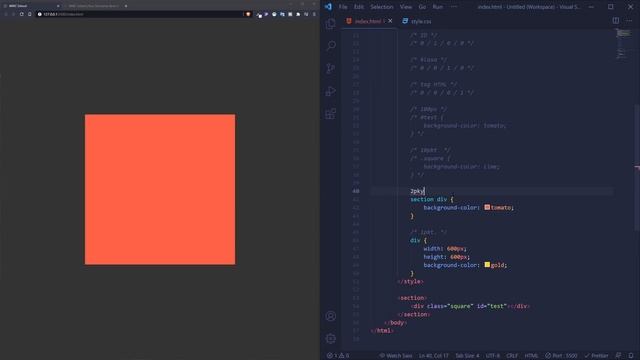The image size is (640, 360).
Task: Open the Go menu
Action: 422,7
